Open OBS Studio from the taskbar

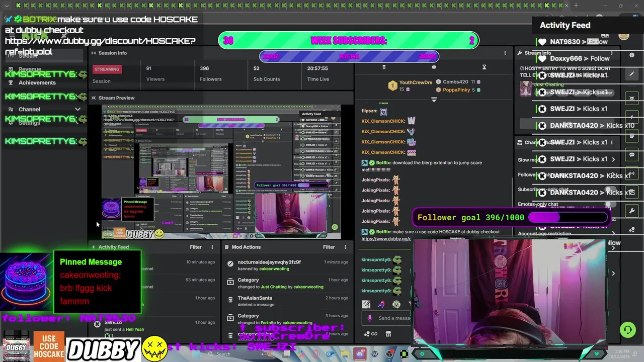(x=389, y=354)
